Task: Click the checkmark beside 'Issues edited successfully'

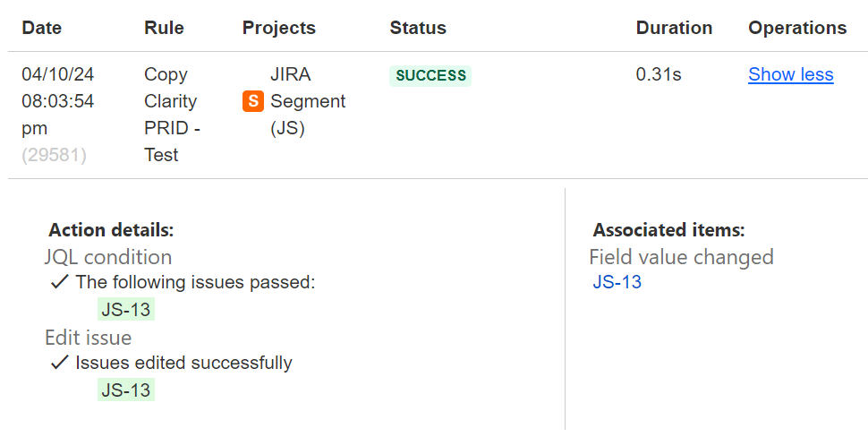Action: pyautogui.click(x=59, y=363)
